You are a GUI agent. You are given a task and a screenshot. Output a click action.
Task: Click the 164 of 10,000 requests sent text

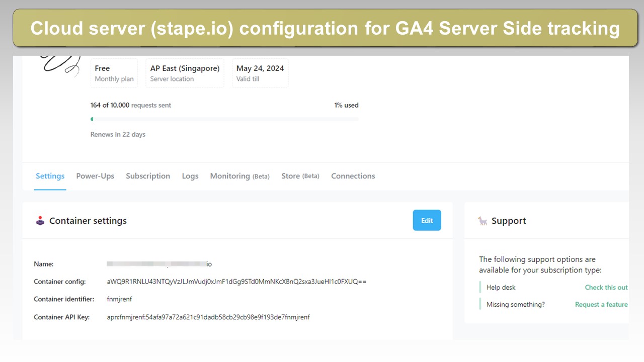pos(131,105)
